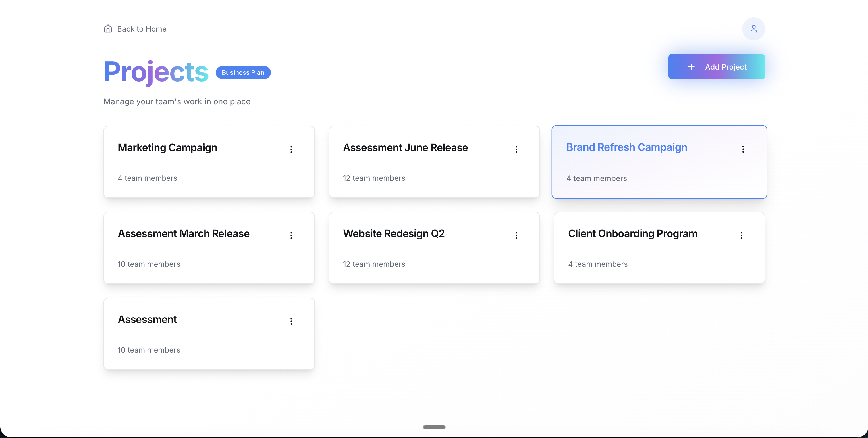Click the Projects page heading
868x438 pixels.
pyautogui.click(x=156, y=72)
